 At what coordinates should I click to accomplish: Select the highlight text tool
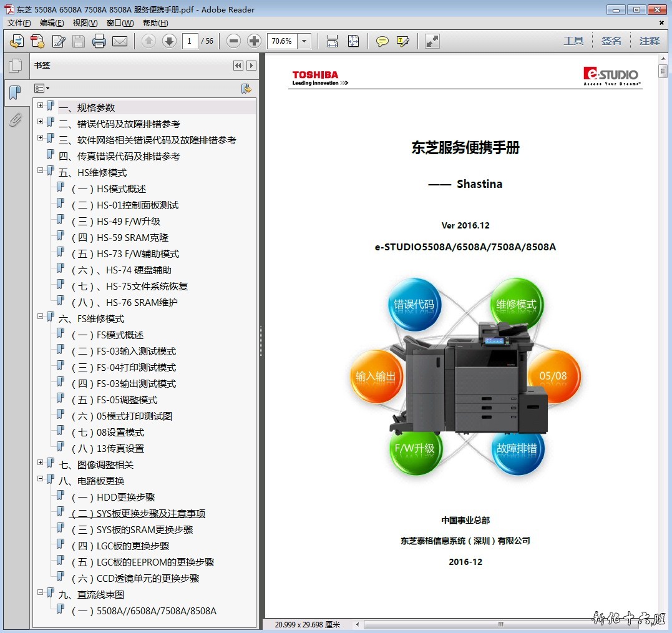click(403, 41)
